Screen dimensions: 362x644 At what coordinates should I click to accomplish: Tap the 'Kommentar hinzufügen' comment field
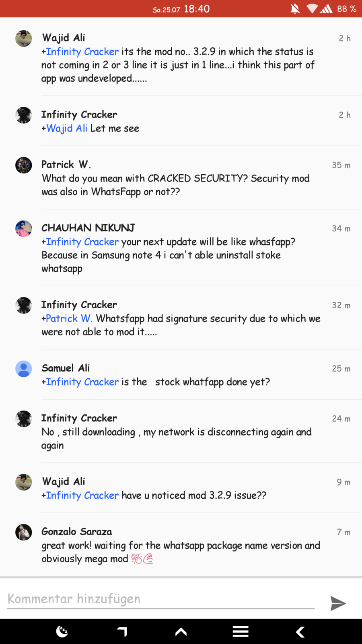pos(161,599)
